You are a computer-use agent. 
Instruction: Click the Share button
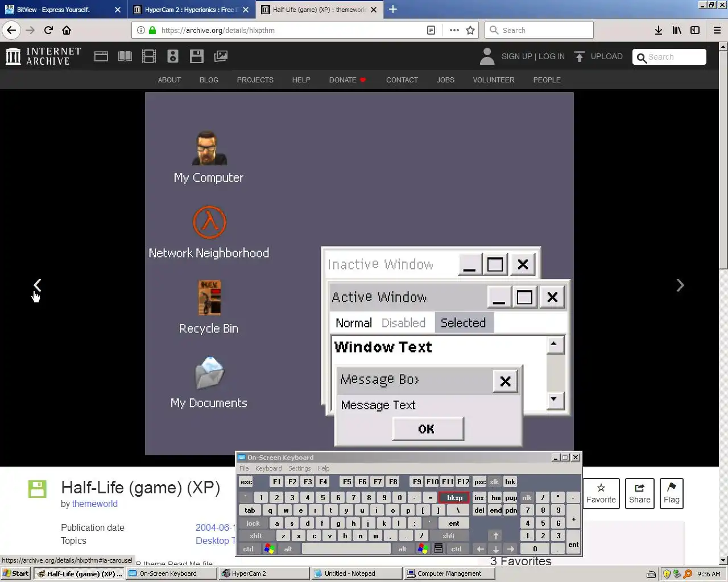[640, 493]
